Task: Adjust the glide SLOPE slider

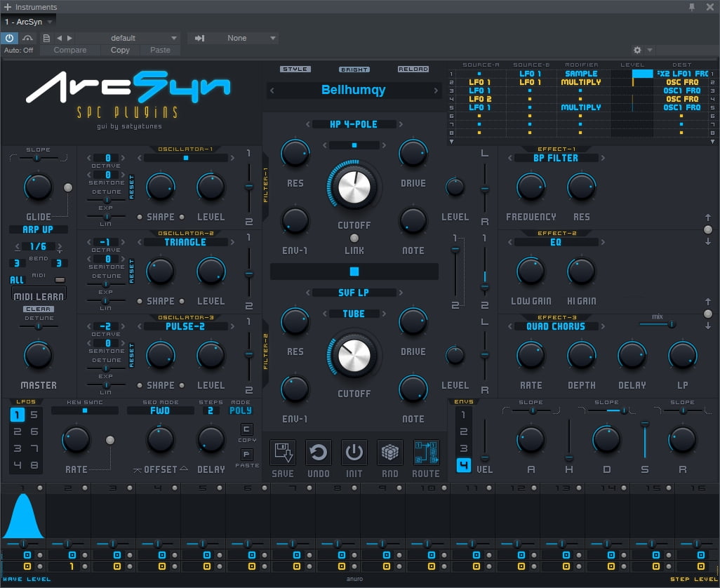Action: (38, 159)
